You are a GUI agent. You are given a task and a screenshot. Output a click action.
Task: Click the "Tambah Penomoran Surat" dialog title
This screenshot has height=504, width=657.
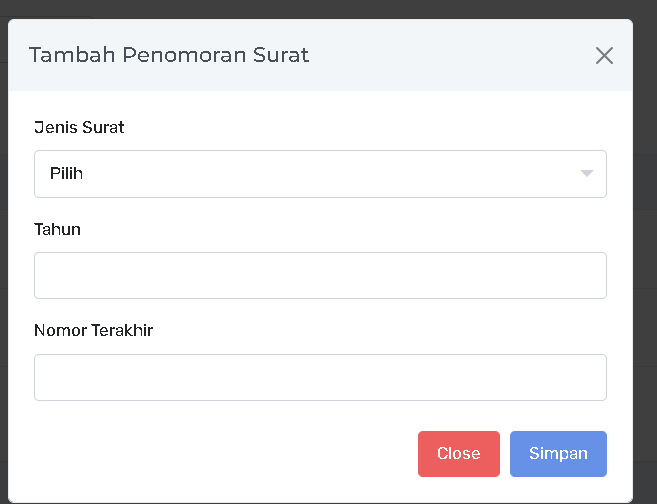coord(169,55)
